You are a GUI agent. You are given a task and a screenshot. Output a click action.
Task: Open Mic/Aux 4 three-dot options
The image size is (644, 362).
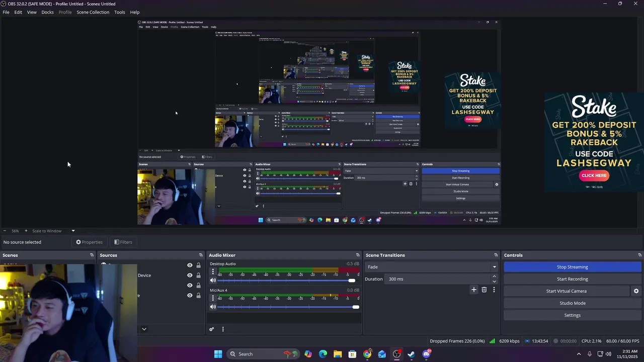click(213, 298)
